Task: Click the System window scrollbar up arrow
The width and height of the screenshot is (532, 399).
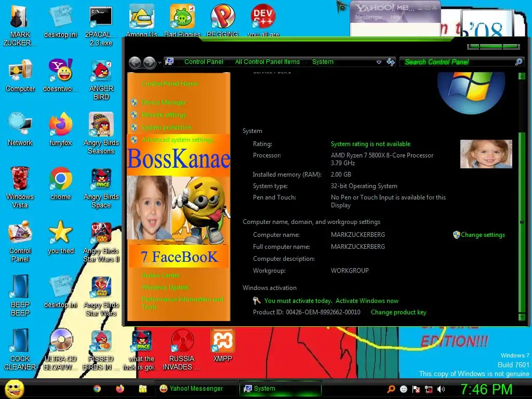Action: coord(522,76)
